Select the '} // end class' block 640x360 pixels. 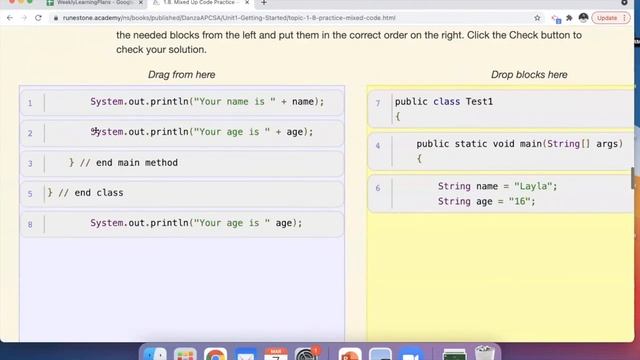pos(182,193)
